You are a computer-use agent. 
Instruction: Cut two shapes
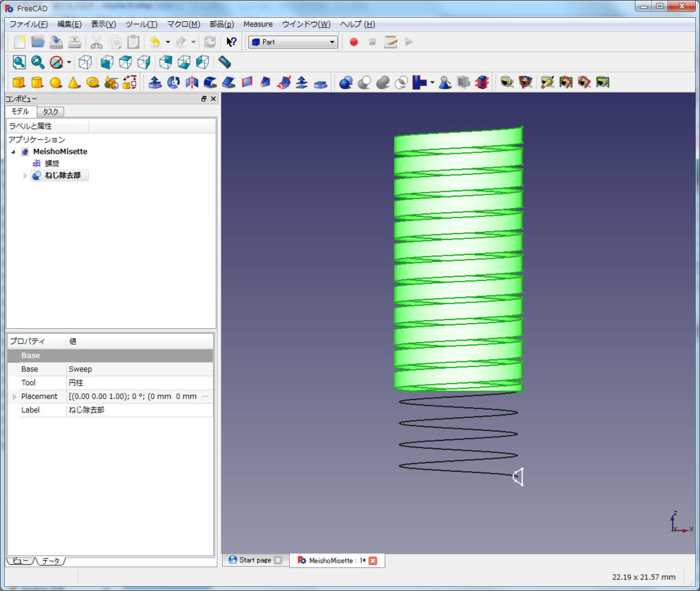tap(364, 82)
